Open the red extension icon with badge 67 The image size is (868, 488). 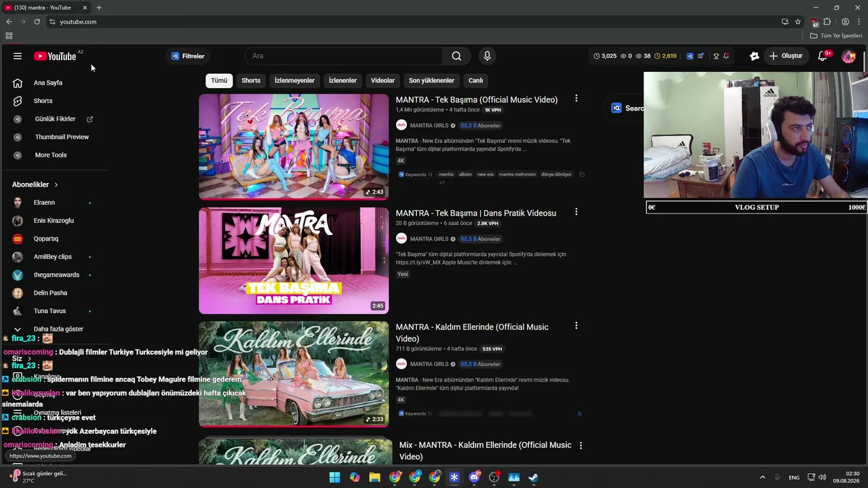[814, 22]
